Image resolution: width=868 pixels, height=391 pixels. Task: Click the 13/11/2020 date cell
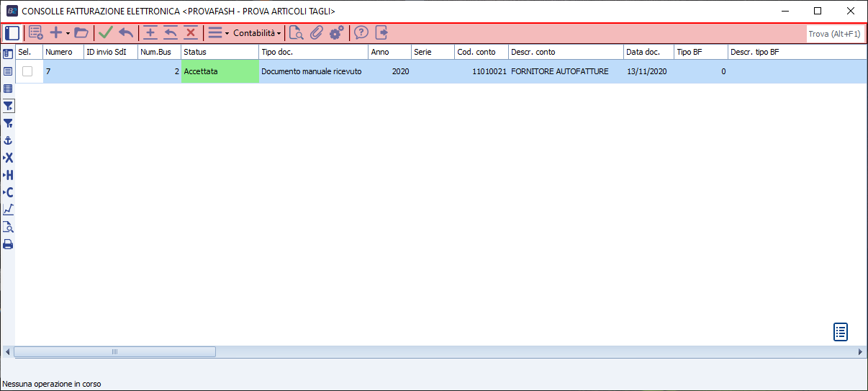pyautogui.click(x=648, y=71)
